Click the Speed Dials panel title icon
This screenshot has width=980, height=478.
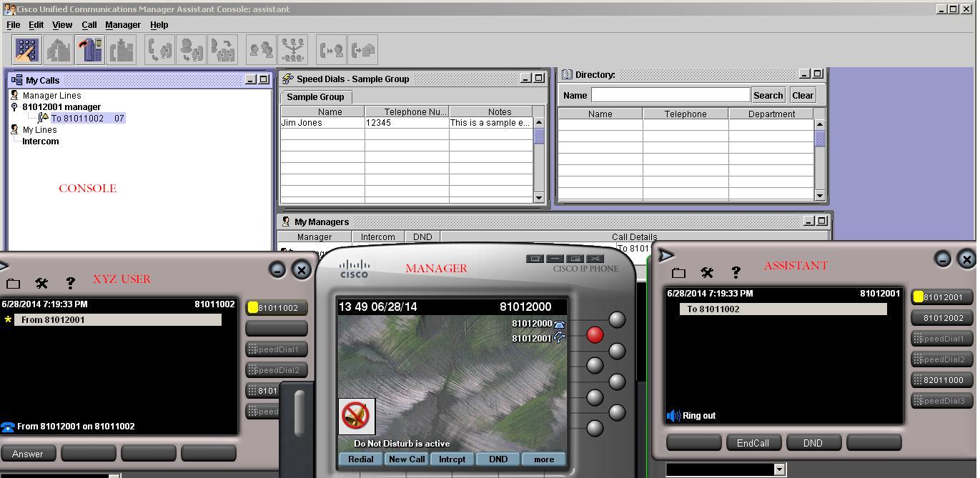click(x=287, y=79)
